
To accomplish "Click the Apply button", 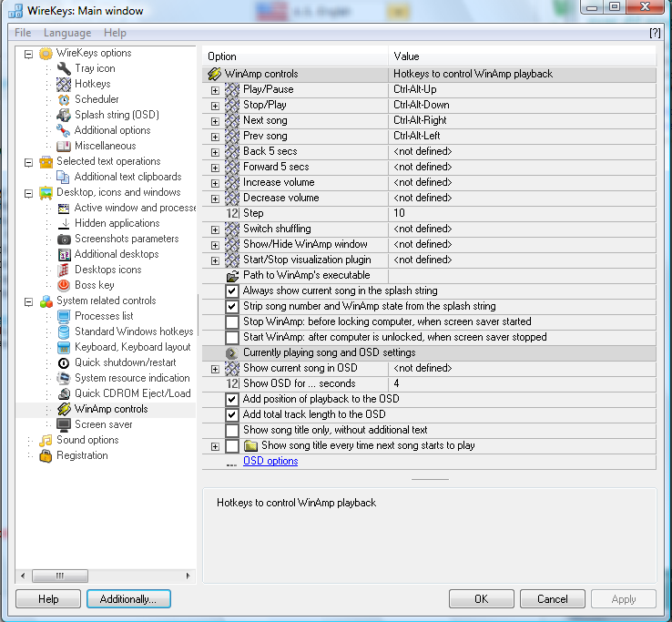I will pos(624,599).
